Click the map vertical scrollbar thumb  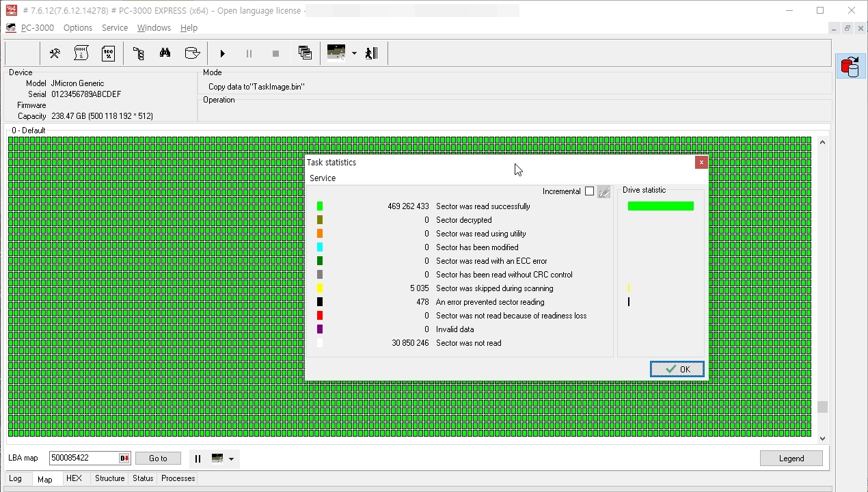[x=822, y=407]
